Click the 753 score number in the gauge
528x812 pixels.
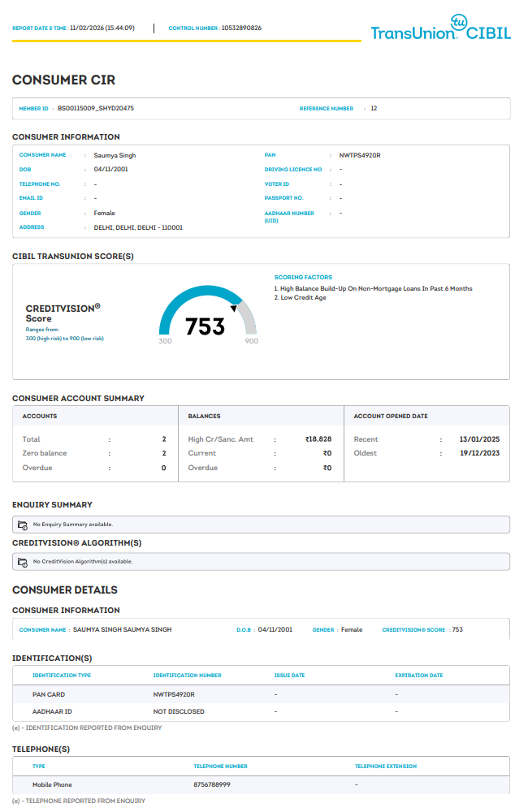point(205,326)
